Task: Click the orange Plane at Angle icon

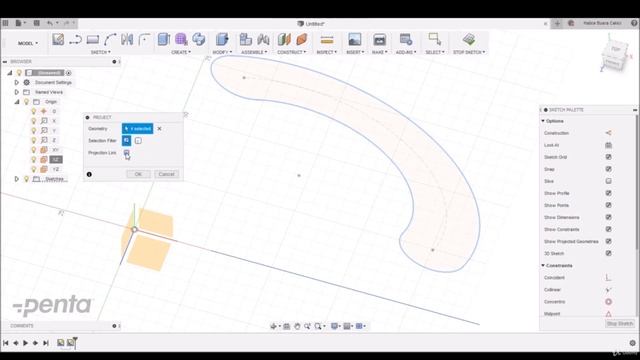Action: click(x=302, y=39)
